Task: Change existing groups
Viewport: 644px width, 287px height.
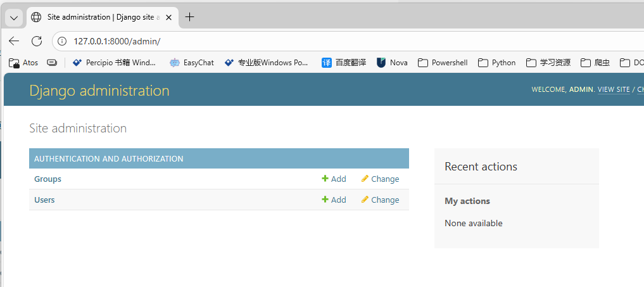Action: pos(381,179)
